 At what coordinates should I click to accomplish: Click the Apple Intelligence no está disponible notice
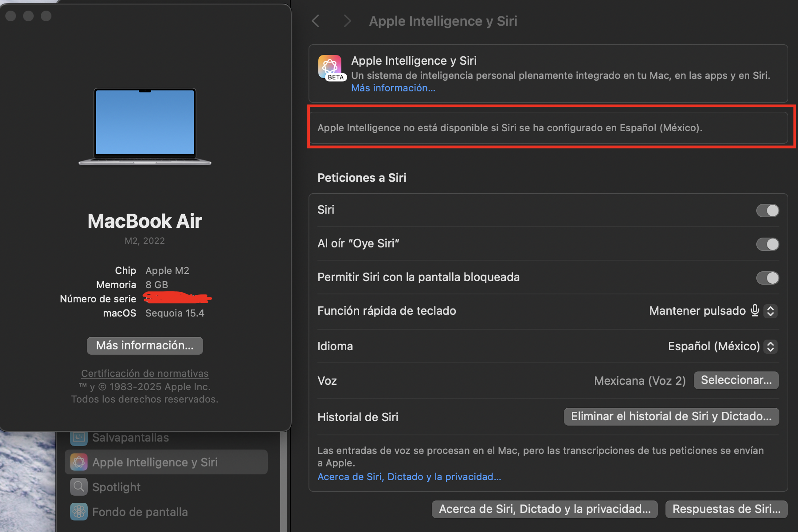click(x=548, y=128)
